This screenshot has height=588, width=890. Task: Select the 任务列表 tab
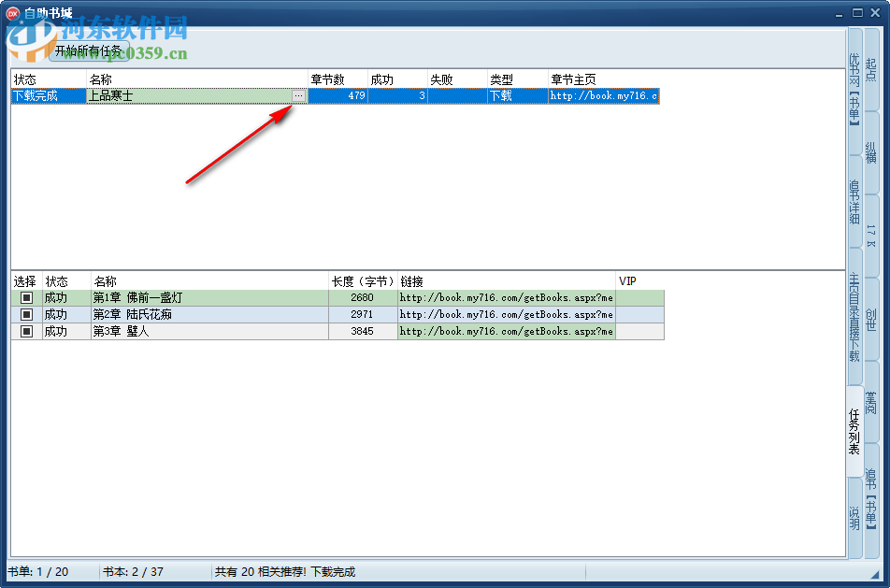pos(854,431)
